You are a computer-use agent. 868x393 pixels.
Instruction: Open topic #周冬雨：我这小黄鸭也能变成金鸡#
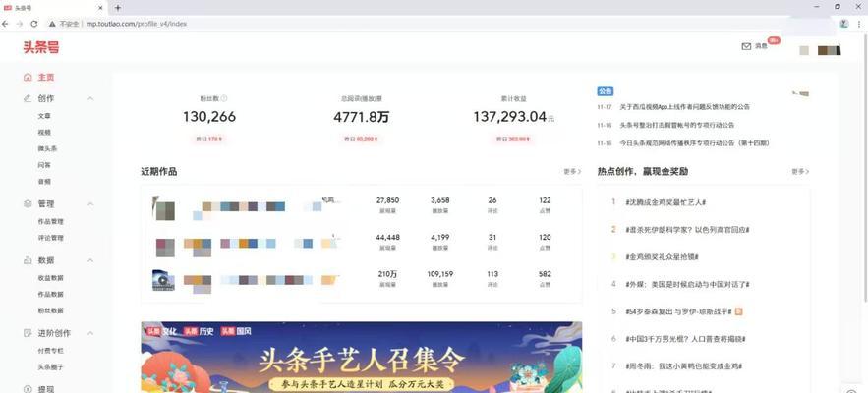(x=681, y=365)
